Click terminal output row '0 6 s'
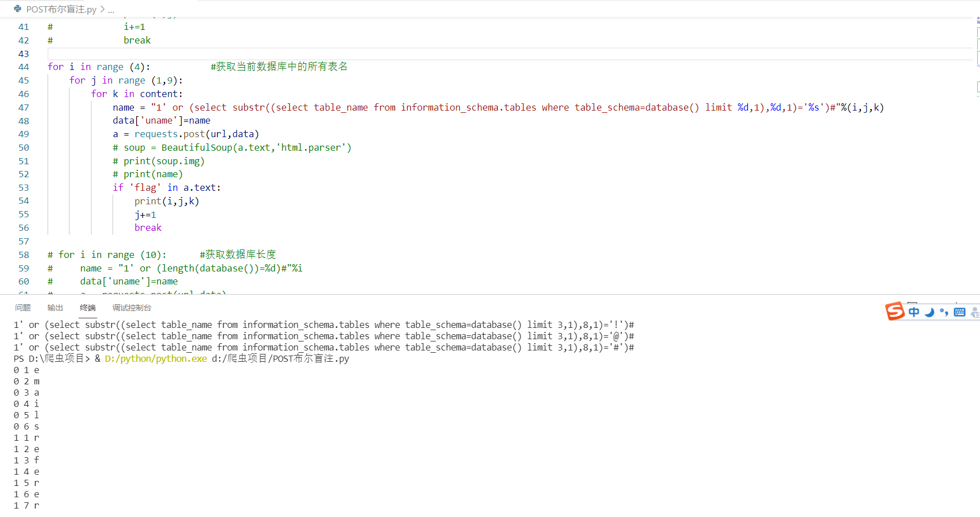Image resolution: width=980 pixels, height=517 pixels. click(x=27, y=427)
